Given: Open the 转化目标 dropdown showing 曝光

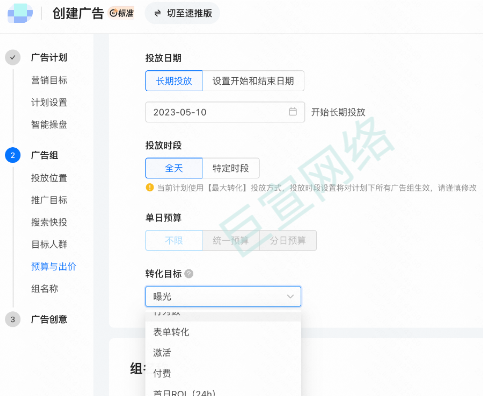Looking at the screenshot, I should coord(223,296).
